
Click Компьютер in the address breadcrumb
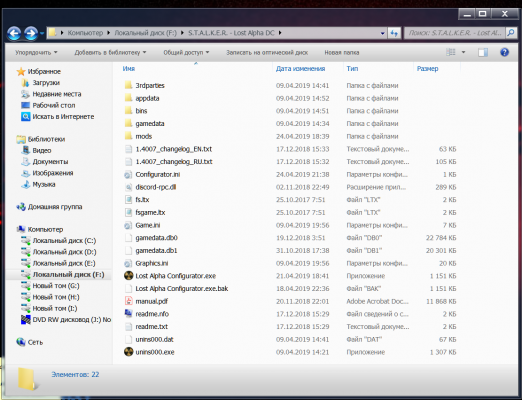tap(85, 33)
